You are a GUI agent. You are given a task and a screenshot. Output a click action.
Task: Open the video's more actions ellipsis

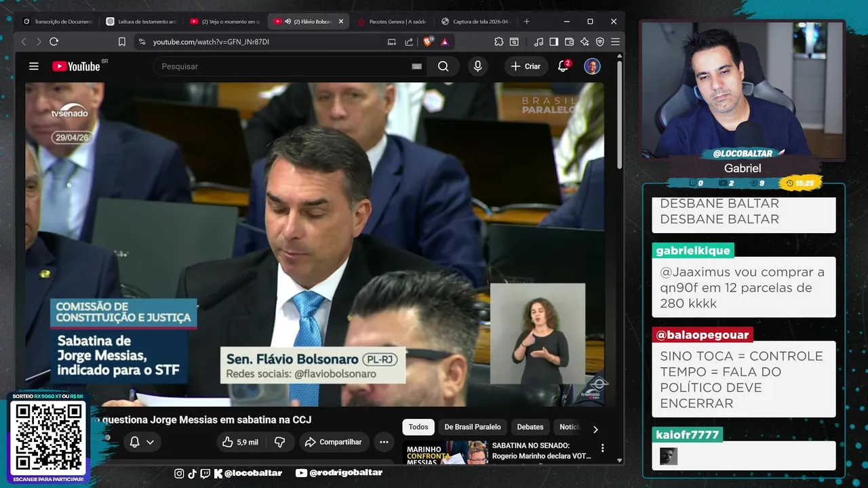coord(384,442)
